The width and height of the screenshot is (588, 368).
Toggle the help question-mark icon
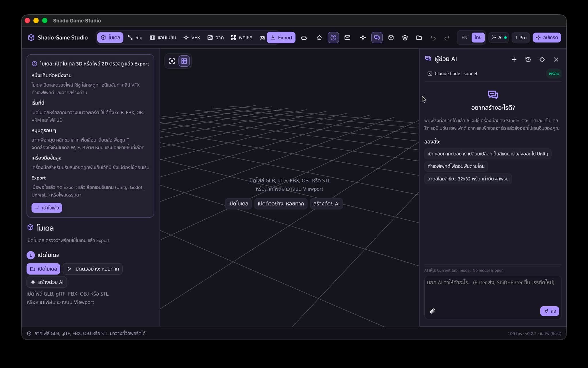[x=333, y=38]
